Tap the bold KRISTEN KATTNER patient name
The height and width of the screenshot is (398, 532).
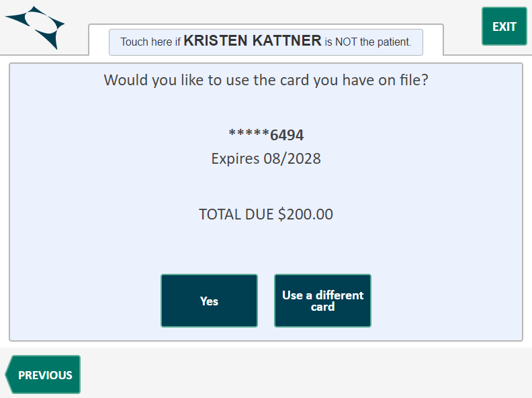tap(253, 41)
